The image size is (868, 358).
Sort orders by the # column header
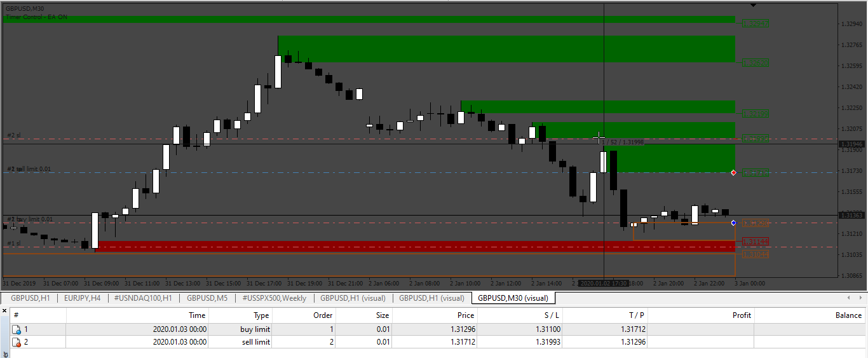[39, 315]
